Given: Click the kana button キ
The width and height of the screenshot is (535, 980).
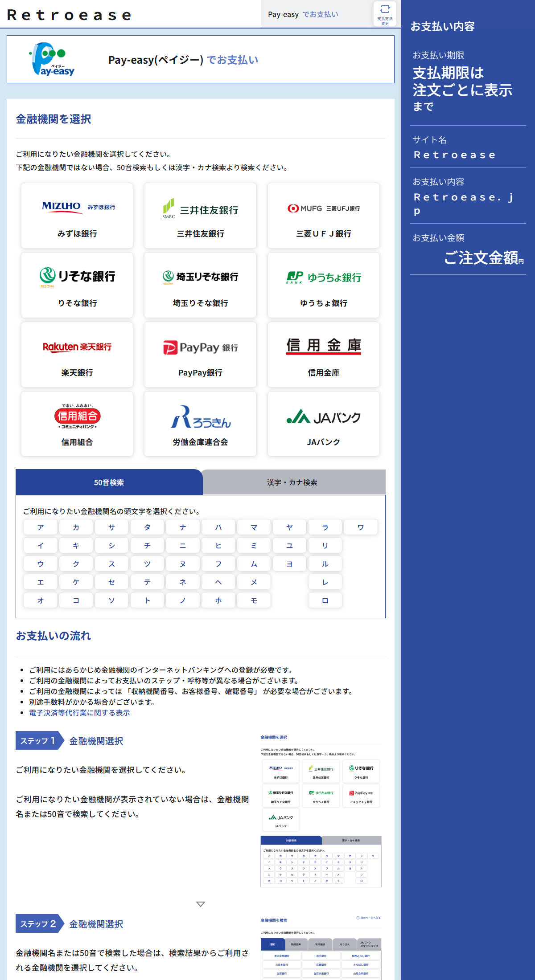Looking at the screenshot, I should 76,545.
